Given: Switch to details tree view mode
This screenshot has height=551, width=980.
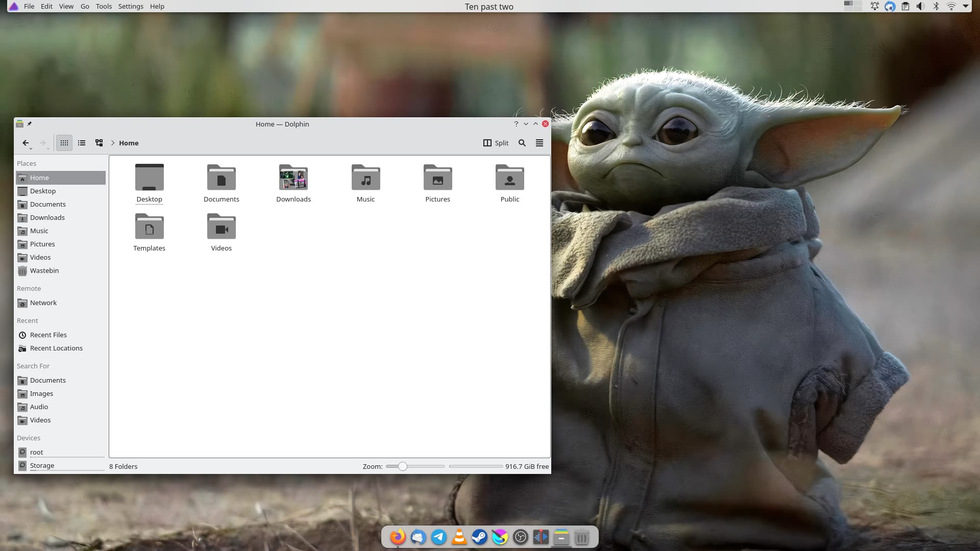Looking at the screenshot, I should 99,143.
